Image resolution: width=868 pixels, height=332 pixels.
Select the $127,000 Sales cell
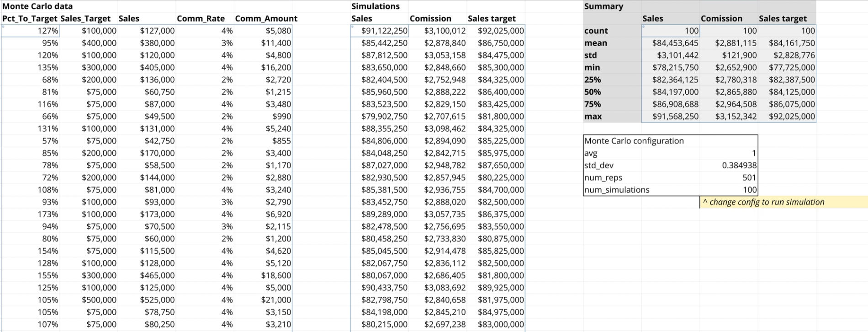click(x=147, y=31)
